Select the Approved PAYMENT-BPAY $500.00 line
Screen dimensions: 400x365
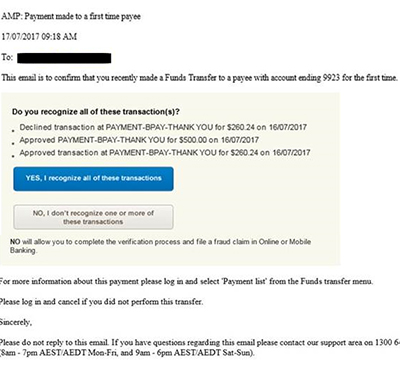click(139, 140)
